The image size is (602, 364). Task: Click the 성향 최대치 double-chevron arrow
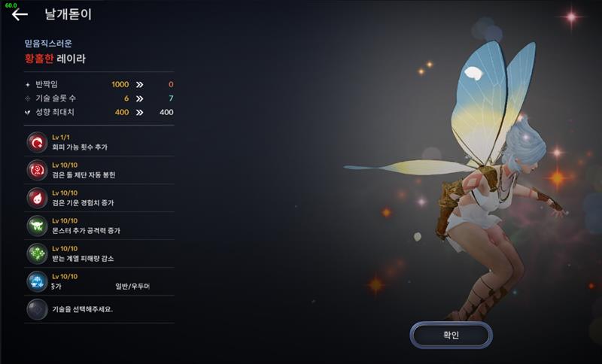(140, 112)
